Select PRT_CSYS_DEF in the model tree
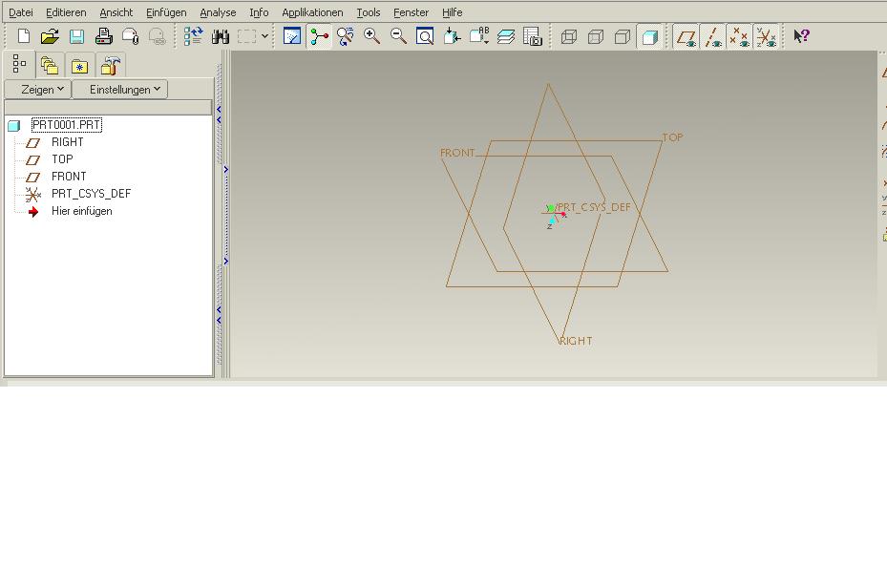Screen dimensions: 887x588 pos(91,194)
